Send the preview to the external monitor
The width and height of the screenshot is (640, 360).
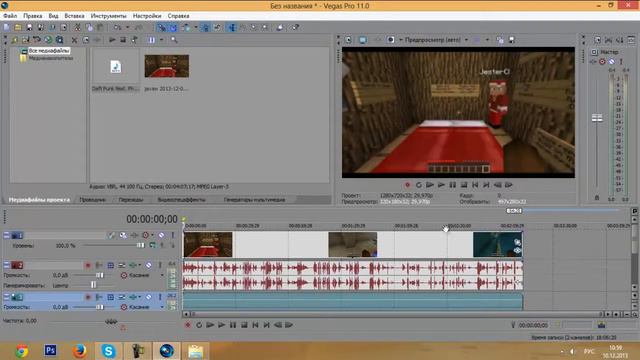[362, 40]
